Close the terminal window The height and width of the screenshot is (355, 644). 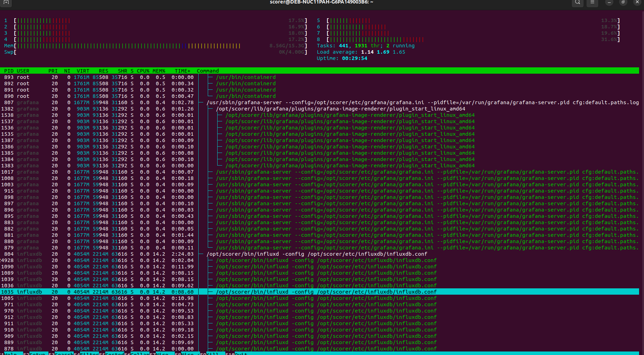(637, 2)
